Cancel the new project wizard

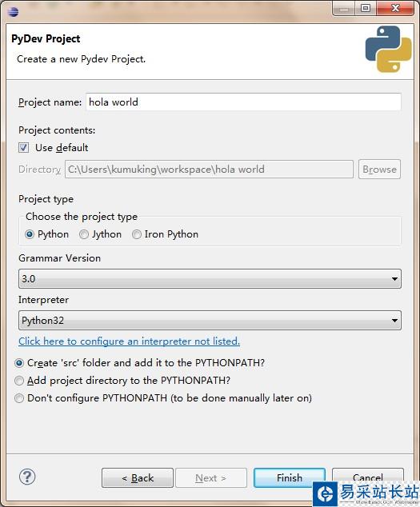click(x=367, y=477)
